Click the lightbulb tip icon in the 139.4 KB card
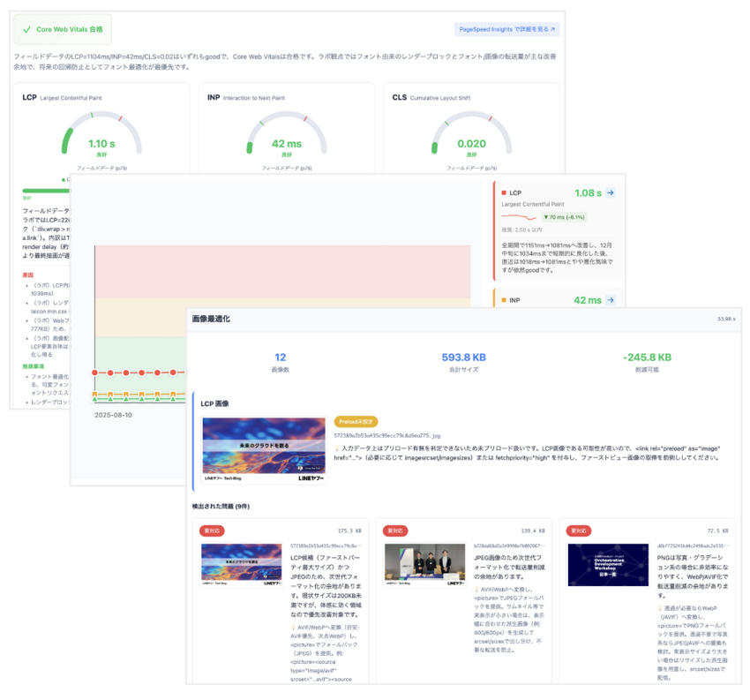Image resolution: width=750 pixels, height=700 pixels. [x=476, y=590]
